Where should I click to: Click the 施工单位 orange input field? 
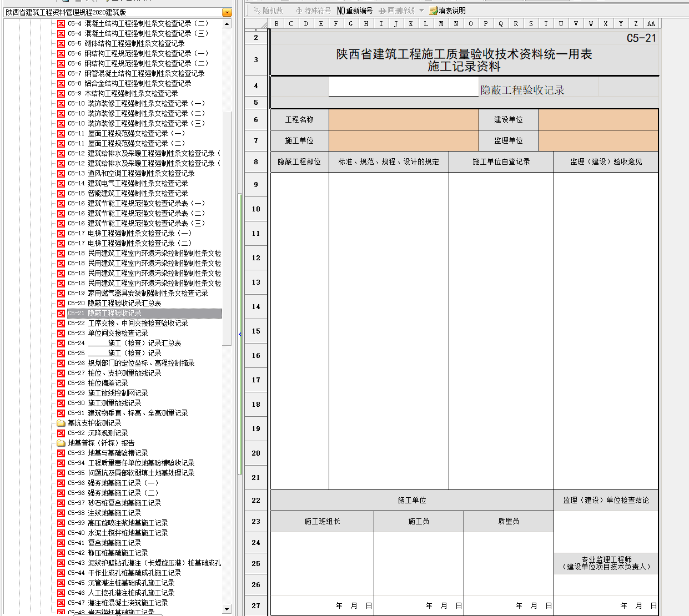pos(404,140)
